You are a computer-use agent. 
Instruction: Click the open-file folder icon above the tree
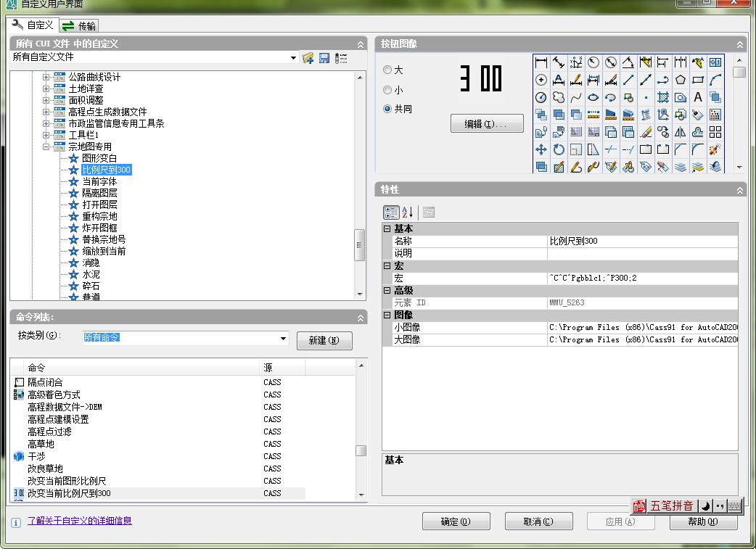pyautogui.click(x=308, y=58)
